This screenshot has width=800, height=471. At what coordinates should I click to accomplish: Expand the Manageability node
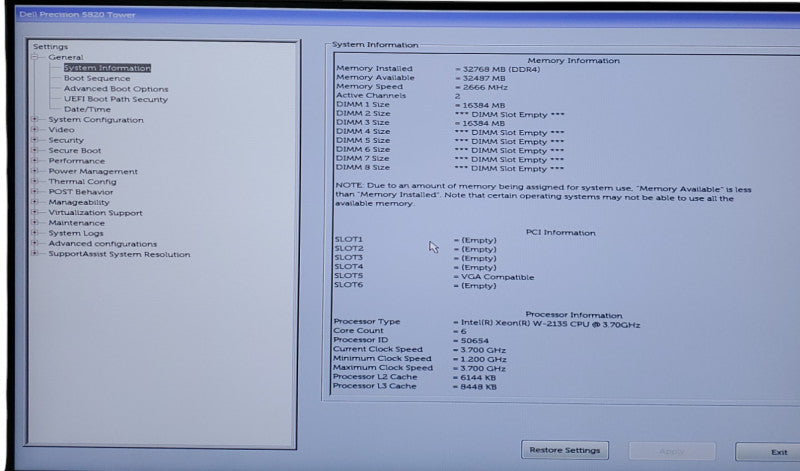coord(35,202)
